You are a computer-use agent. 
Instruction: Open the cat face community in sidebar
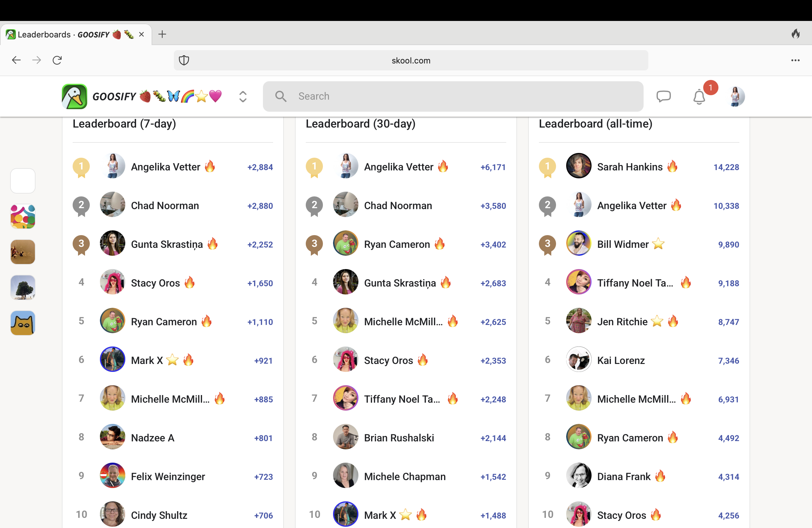[23, 323]
